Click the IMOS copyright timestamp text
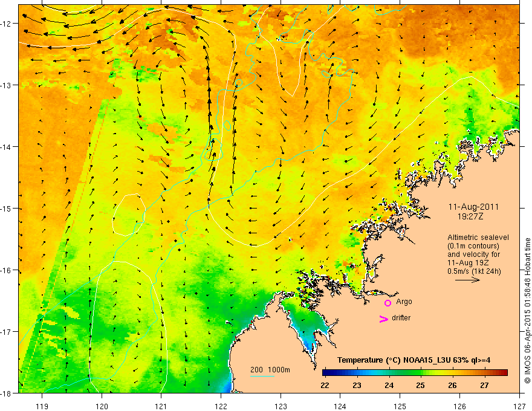Screen dimensions: 532x411 click(x=527, y=311)
